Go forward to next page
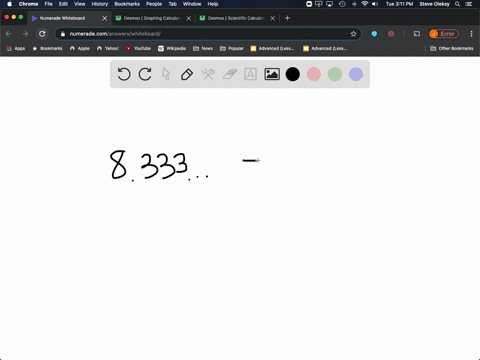 tap(25, 34)
